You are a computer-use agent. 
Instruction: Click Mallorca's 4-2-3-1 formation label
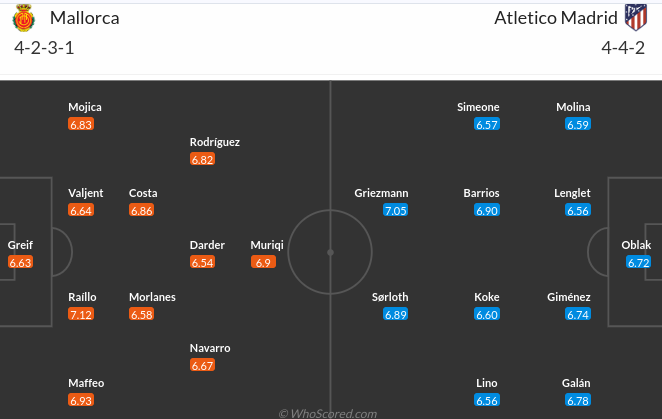tap(43, 47)
